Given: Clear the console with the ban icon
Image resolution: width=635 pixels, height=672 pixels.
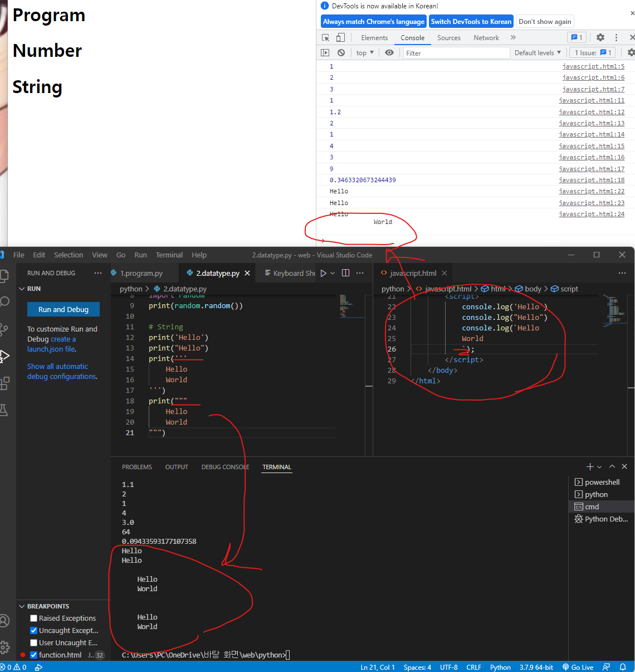Looking at the screenshot, I should [x=341, y=52].
